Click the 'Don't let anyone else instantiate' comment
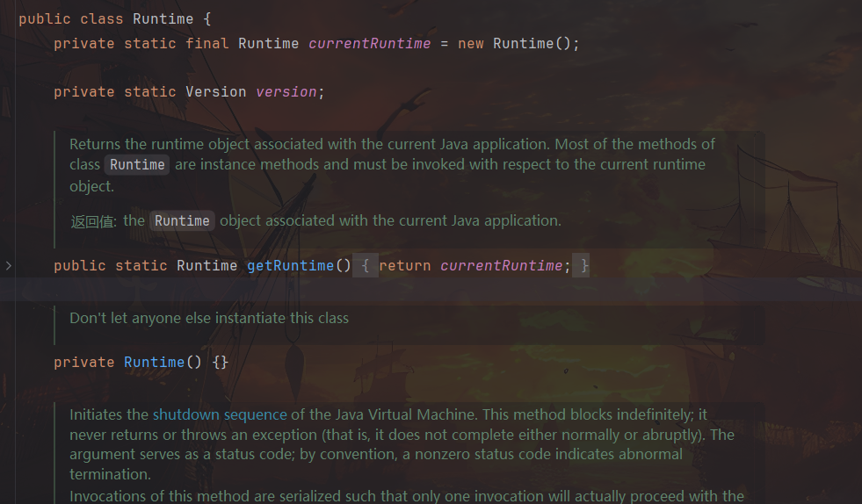Image resolution: width=862 pixels, height=504 pixels. pos(209,318)
